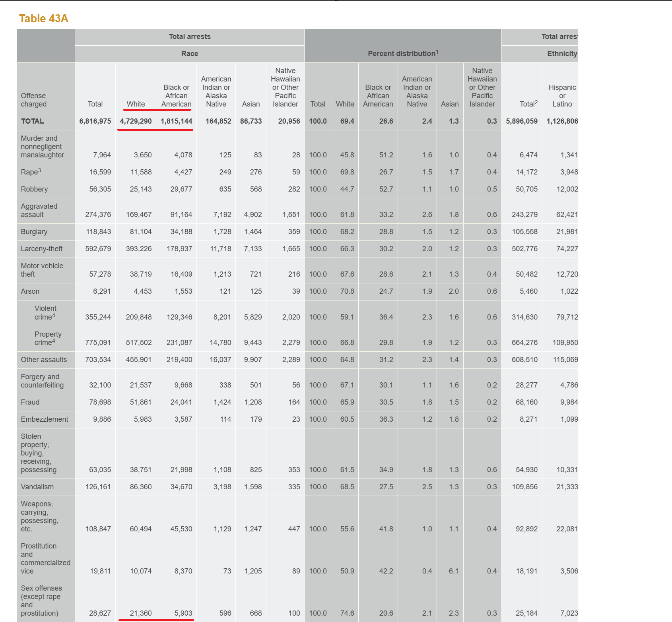Click the Aggravated assault row label
The width and height of the screenshot is (672, 622).
click(x=39, y=210)
